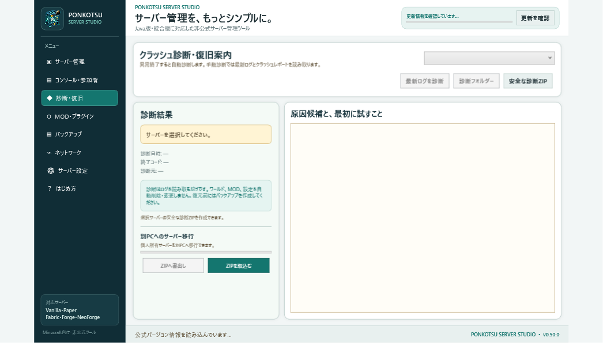The width and height of the screenshot is (611, 364).
Task: Click the ZIPを取込む button
Action: point(239,266)
